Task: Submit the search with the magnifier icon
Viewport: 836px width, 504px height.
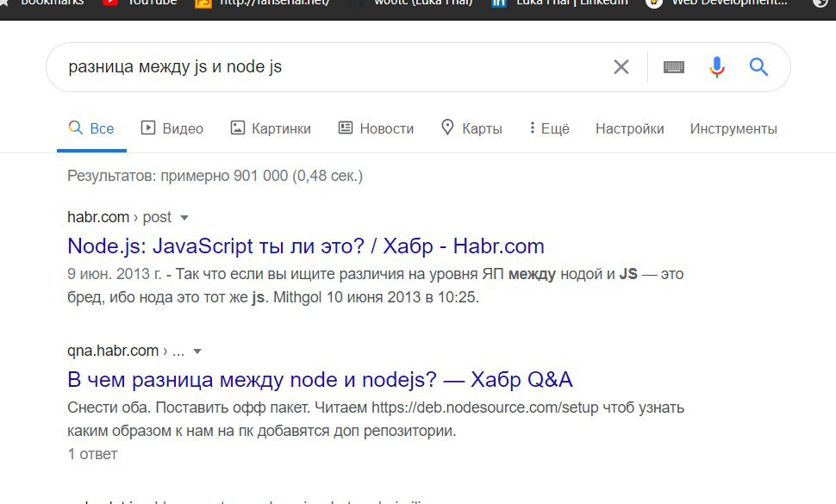Action: tap(758, 67)
